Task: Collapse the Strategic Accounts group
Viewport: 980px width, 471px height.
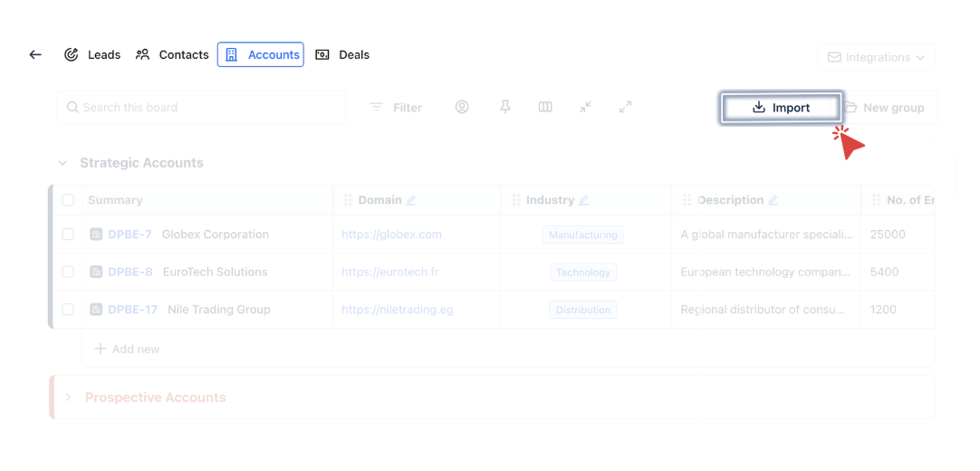Action: [x=62, y=164]
